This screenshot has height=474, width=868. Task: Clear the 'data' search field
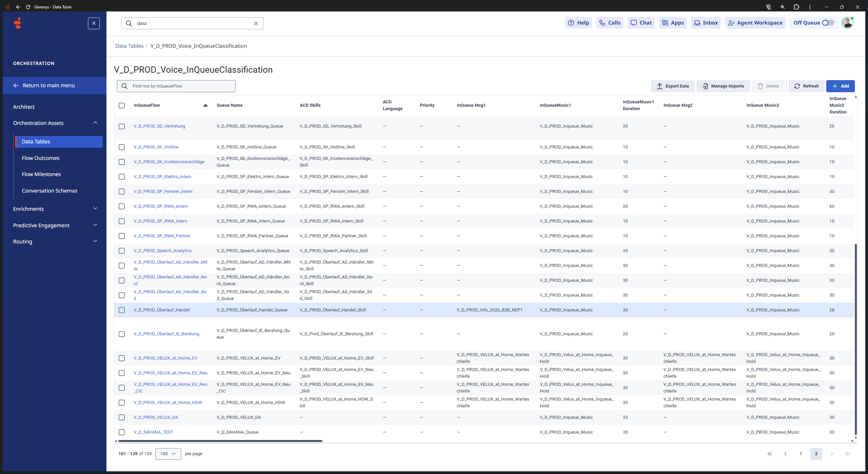point(256,23)
